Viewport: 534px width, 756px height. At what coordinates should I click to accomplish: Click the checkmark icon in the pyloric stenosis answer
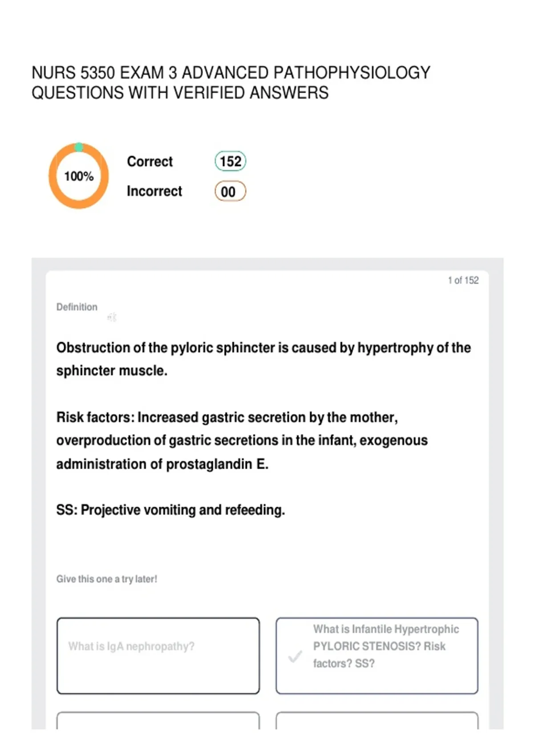pyautogui.click(x=295, y=656)
